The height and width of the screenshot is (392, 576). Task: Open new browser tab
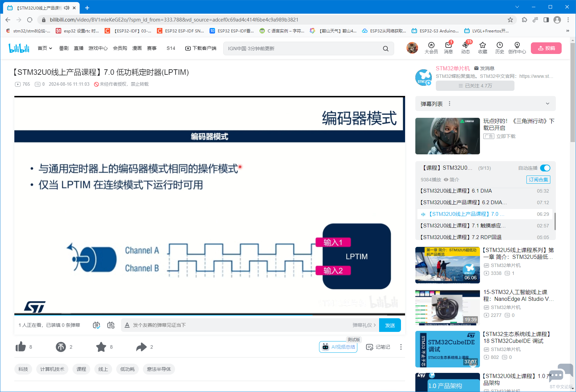point(87,8)
